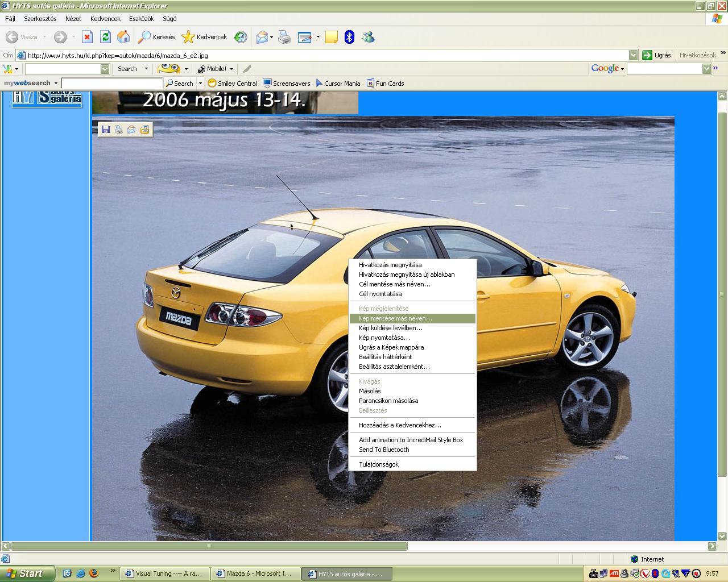Open the Windows Start button
728x582 pixels.
[28, 573]
